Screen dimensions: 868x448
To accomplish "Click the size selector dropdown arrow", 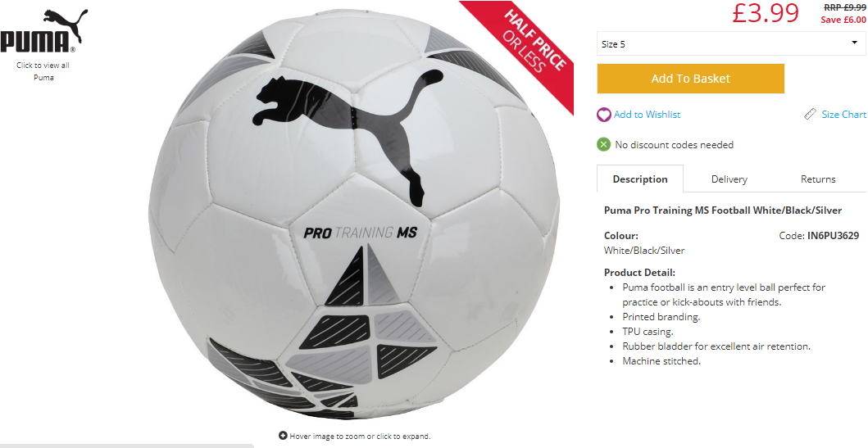I will pyautogui.click(x=854, y=43).
